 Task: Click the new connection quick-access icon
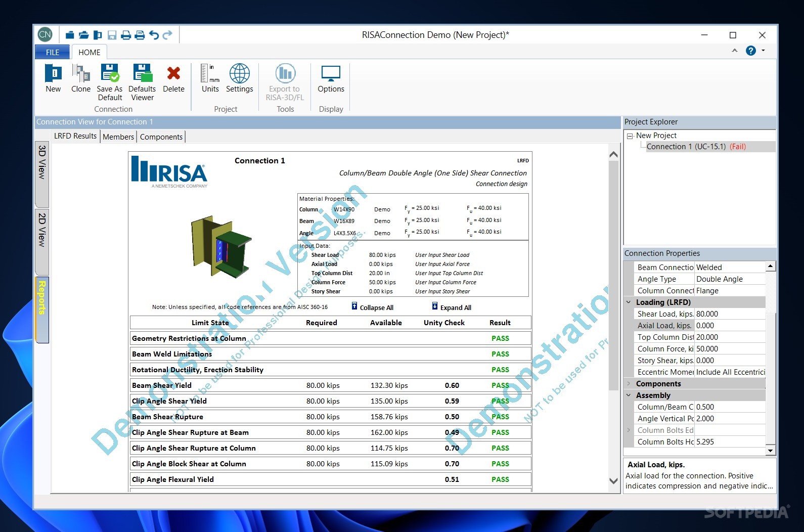click(x=98, y=35)
